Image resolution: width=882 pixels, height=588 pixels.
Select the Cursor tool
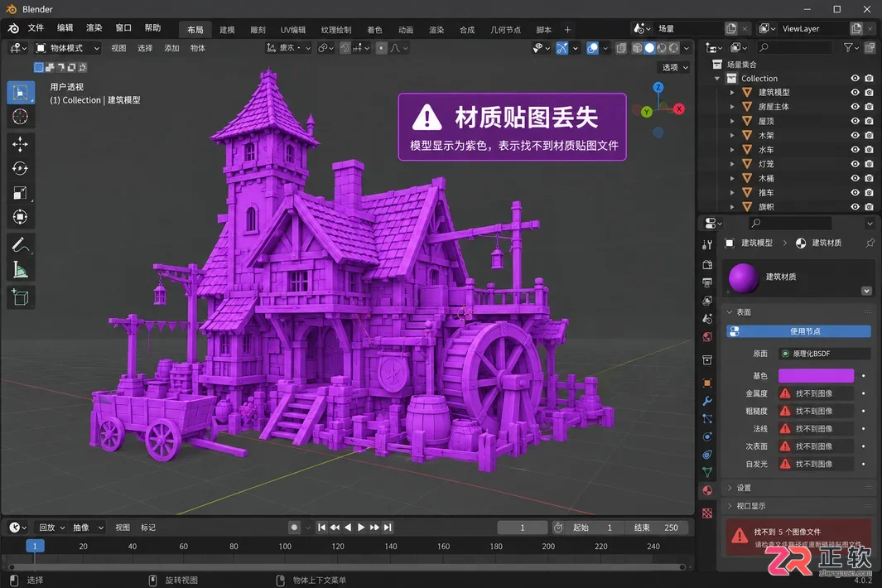click(x=20, y=117)
